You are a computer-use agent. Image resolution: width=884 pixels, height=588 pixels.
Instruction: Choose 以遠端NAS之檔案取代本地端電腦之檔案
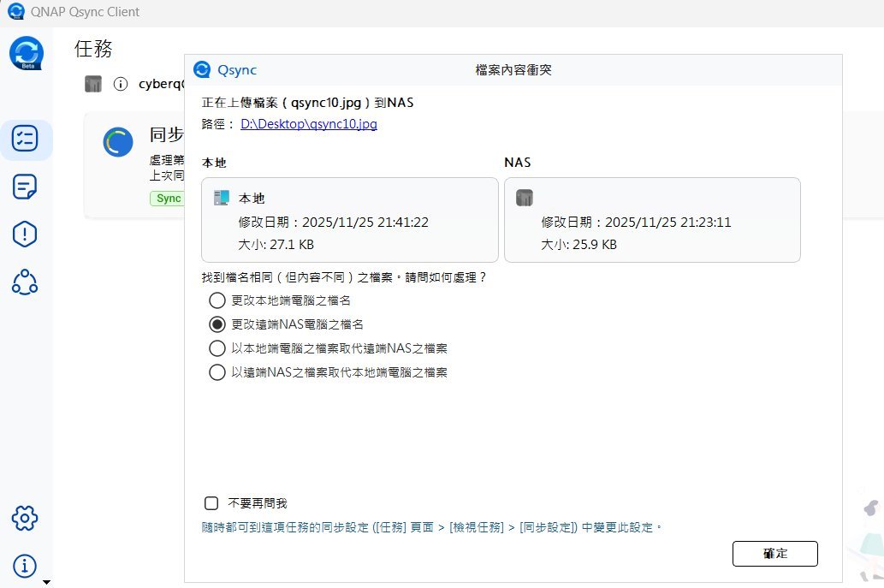217,372
